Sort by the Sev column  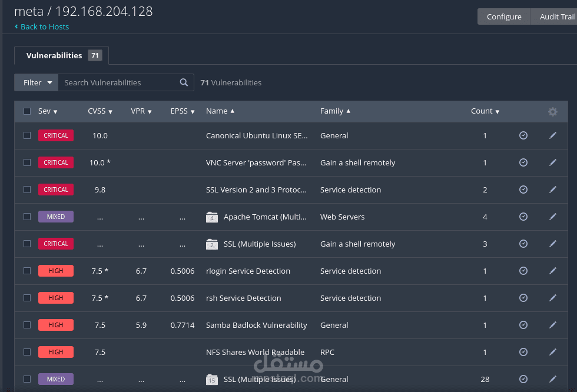(x=48, y=111)
